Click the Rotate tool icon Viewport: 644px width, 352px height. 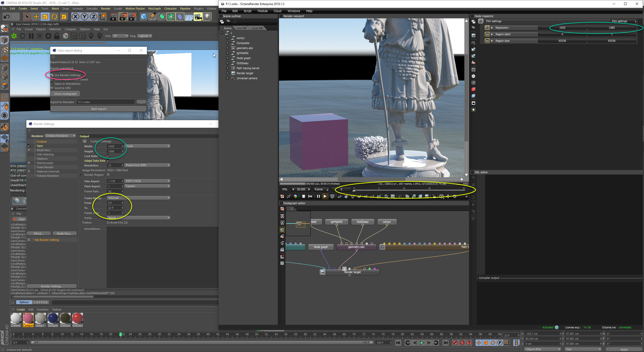tap(54, 17)
